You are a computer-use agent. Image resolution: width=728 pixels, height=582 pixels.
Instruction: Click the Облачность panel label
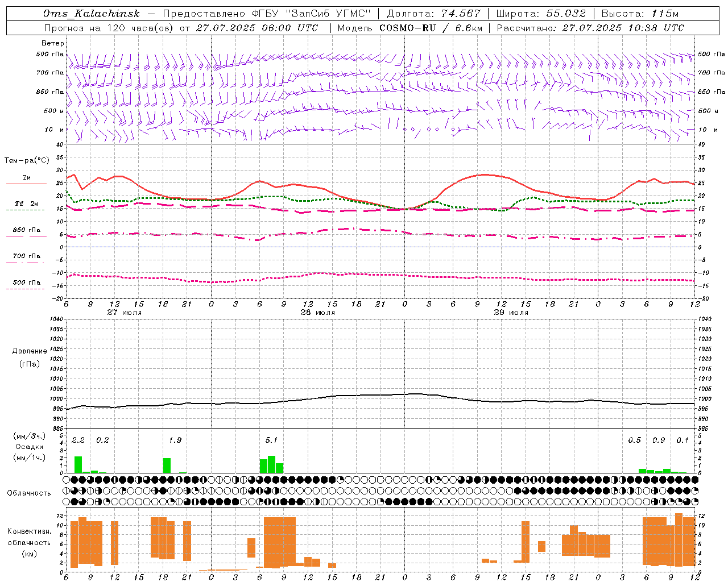29,493
